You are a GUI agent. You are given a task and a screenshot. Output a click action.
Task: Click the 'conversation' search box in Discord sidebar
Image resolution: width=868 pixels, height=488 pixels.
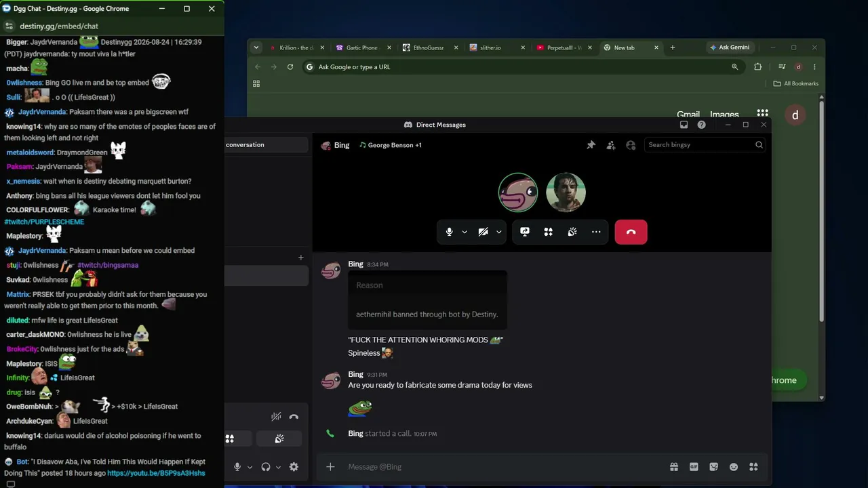click(267, 144)
